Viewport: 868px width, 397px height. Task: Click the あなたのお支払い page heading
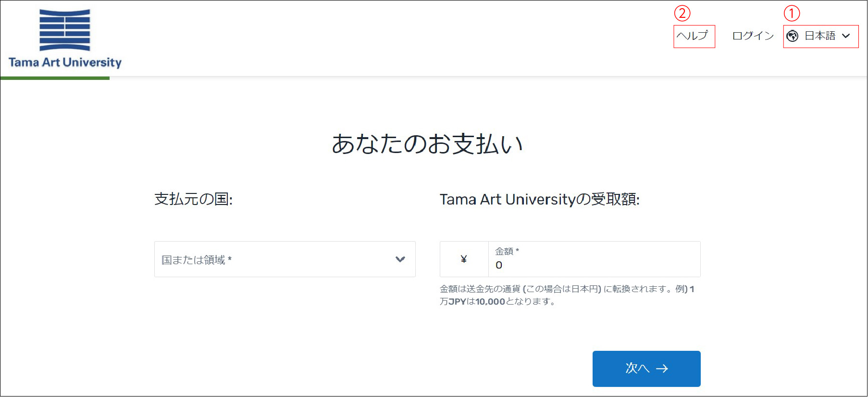427,144
